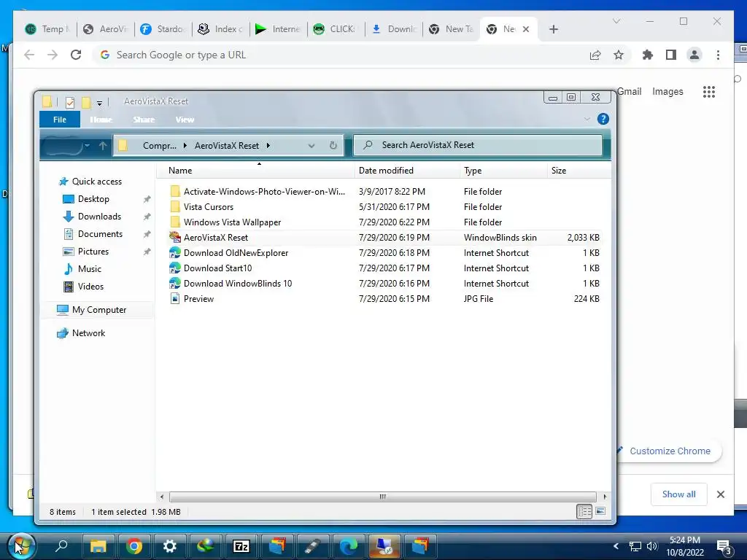
Task: Open a new Chrome tab
Action: [553, 29]
